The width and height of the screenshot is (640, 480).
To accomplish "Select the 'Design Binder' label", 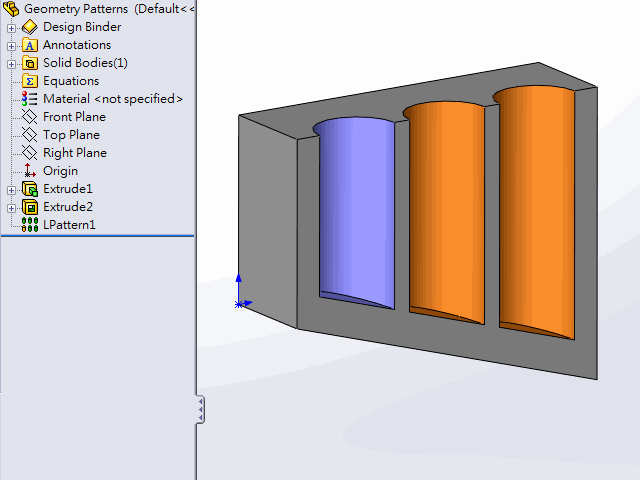I will 82,27.
